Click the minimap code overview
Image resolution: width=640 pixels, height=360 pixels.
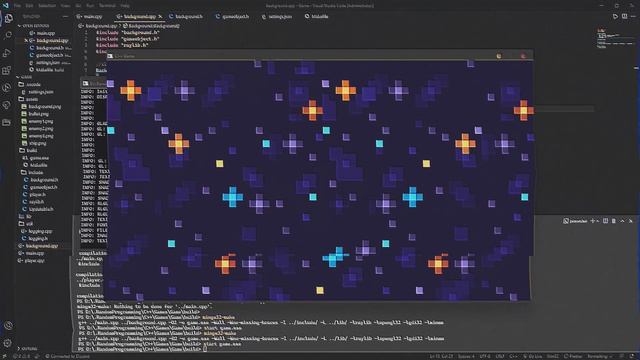615,39
